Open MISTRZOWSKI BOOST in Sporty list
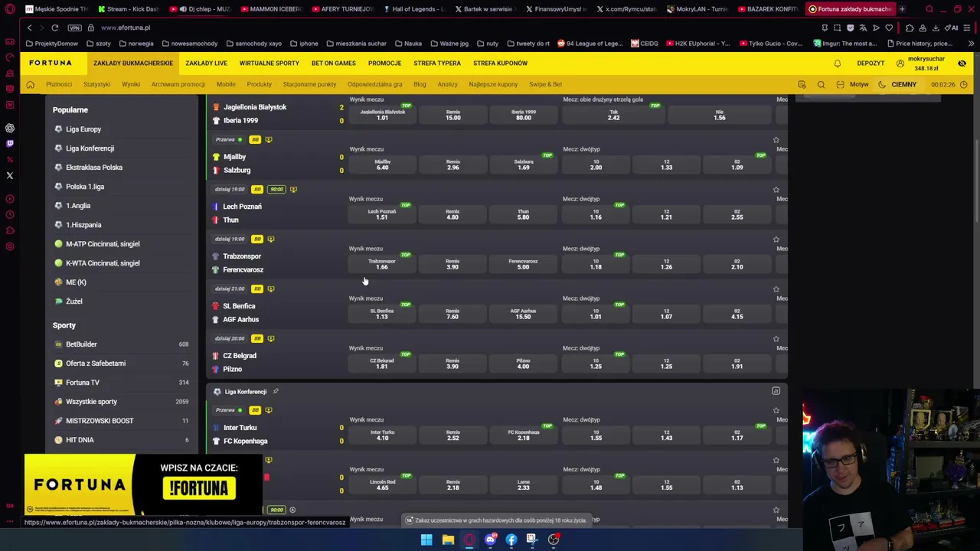Image resolution: width=980 pixels, height=551 pixels. click(x=100, y=421)
